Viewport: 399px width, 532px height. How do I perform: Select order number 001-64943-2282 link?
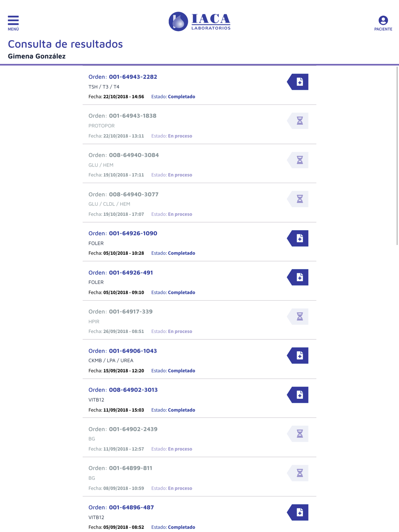133,77
